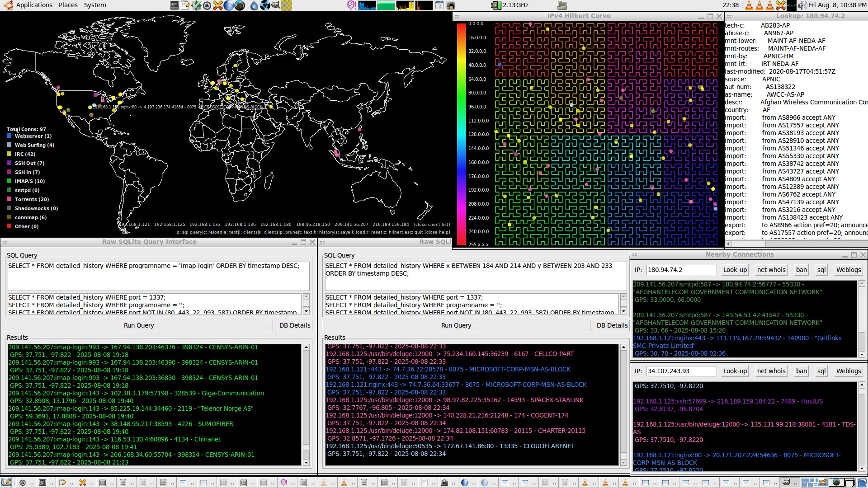The image size is (868, 488).
Task: Open the volume control speaker icon
Action: pyautogui.click(x=802, y=5)
